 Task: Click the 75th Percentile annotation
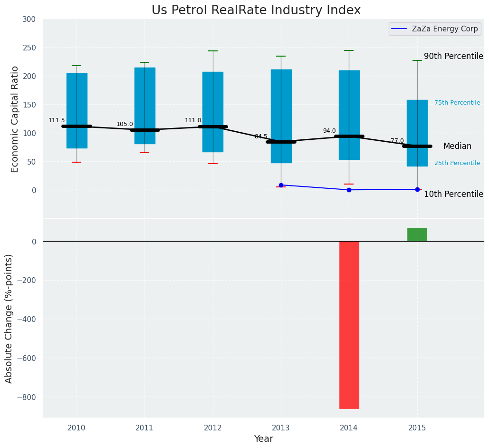457,103
